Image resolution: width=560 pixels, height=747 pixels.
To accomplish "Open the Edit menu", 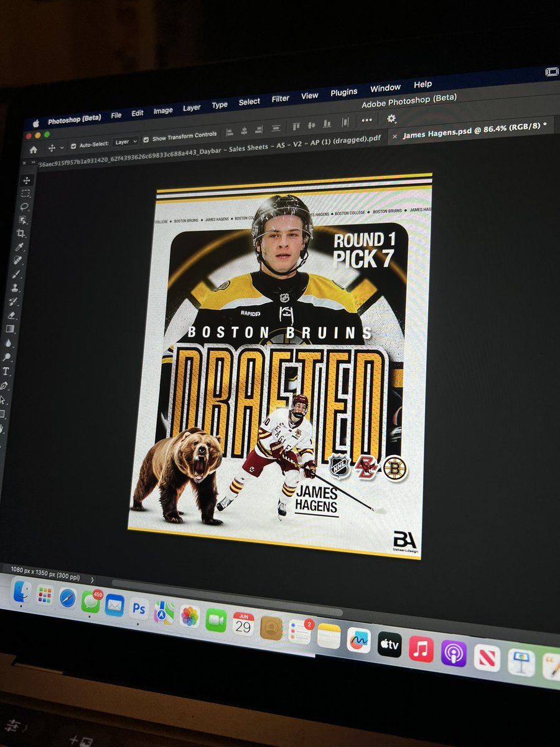I will (138, 113).
